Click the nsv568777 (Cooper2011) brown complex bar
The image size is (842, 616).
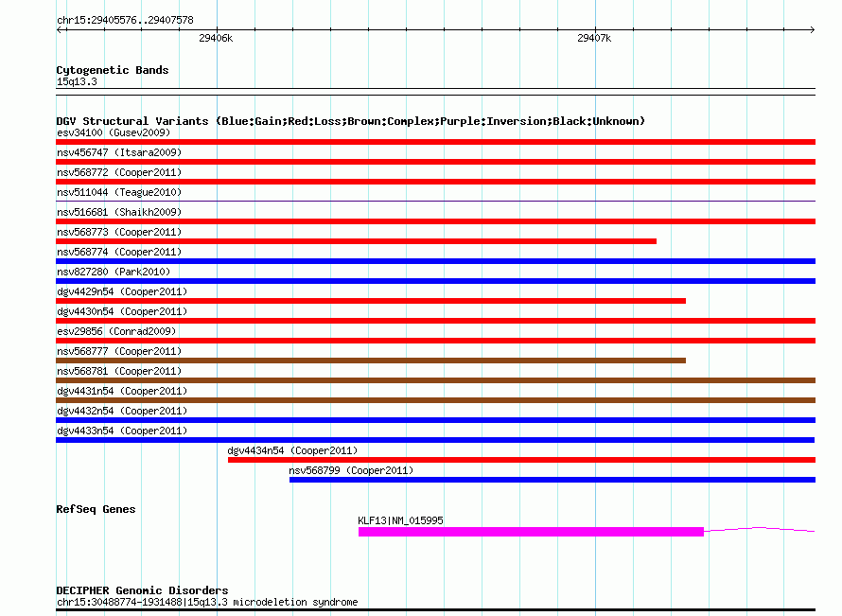[371, 361]
